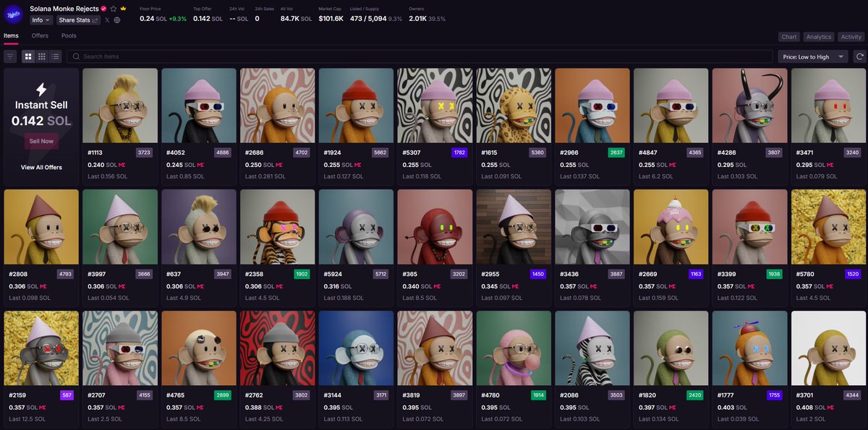
Task: Click the green rank badge 2420 on #1820
Action: (x=696, y=395)
